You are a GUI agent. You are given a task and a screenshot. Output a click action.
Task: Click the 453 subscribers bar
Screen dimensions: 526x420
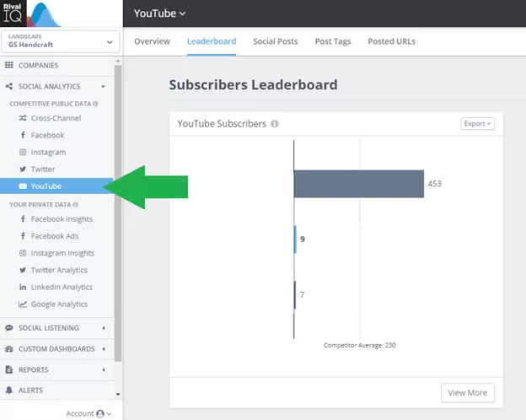(x=359, y=184)
